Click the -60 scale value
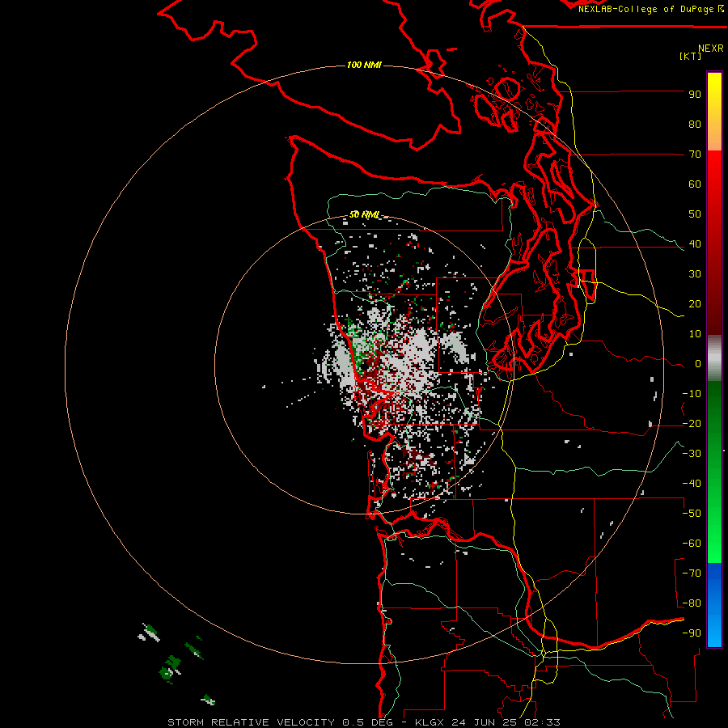 pos(692,544)
